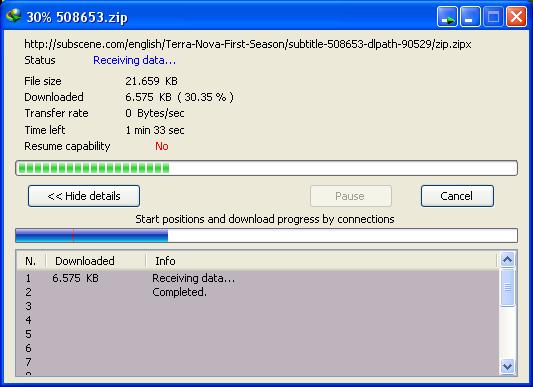Click time left value 1 min 33 sec

coord(155,130)
